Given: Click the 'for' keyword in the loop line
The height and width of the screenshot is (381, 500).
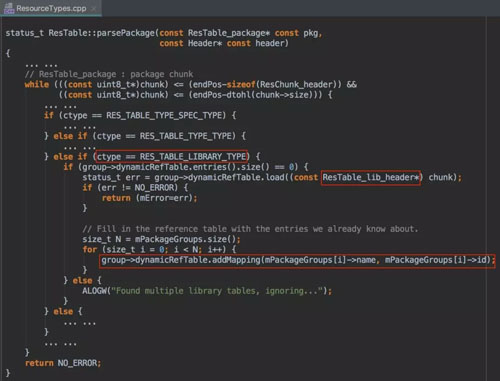Looking at the screenshot, I should pyautogui.click(x=90, y=250).
